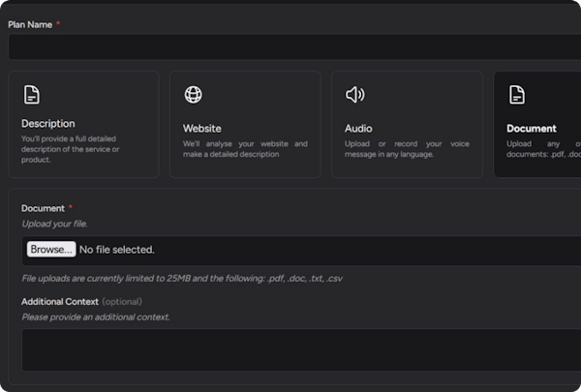The height and width of the screenshot is (392, 581).
Task: Click the 25MB file upload limit note
Action: (x=182, y=279)
